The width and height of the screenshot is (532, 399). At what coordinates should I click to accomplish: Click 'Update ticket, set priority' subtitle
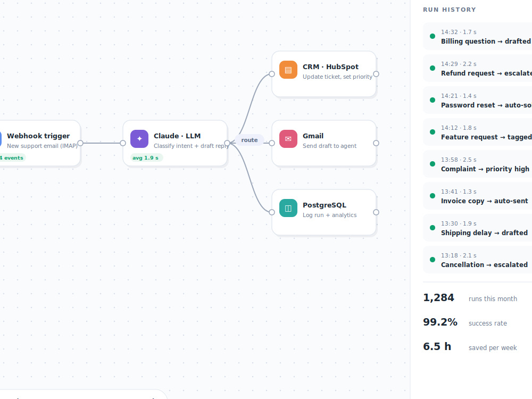coord(337,77)
